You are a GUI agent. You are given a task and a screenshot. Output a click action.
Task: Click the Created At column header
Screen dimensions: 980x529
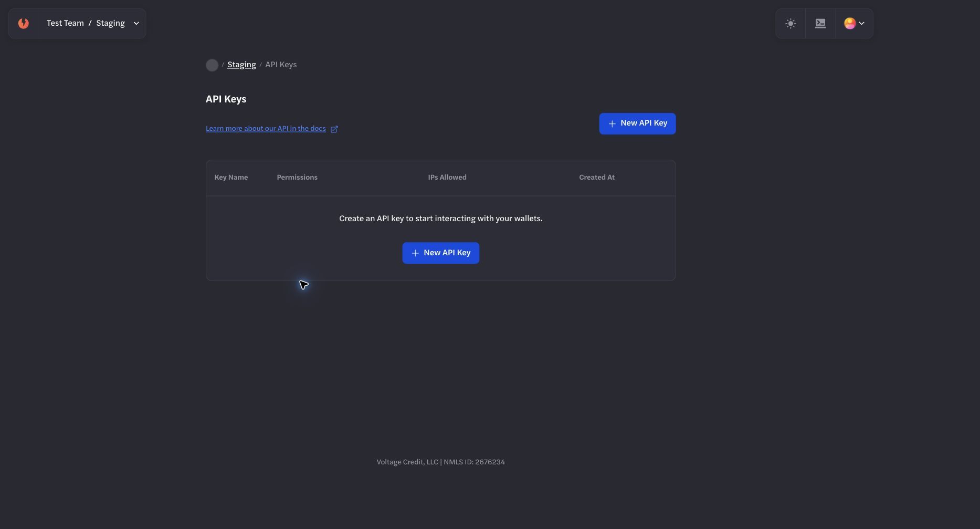pos(597,178)
